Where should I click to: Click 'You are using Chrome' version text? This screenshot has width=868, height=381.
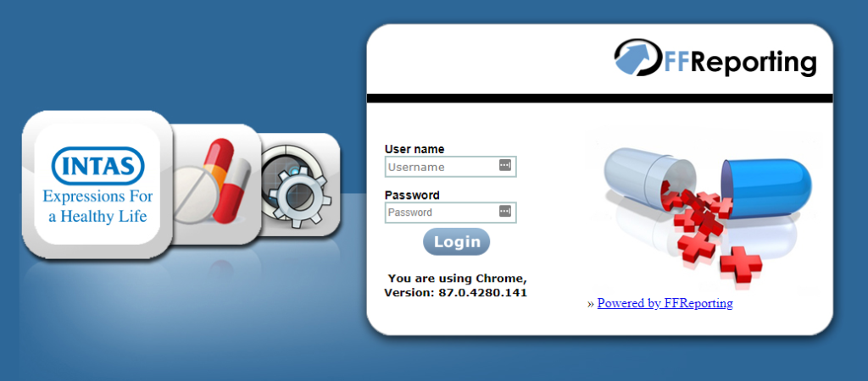tap(455, 285)
